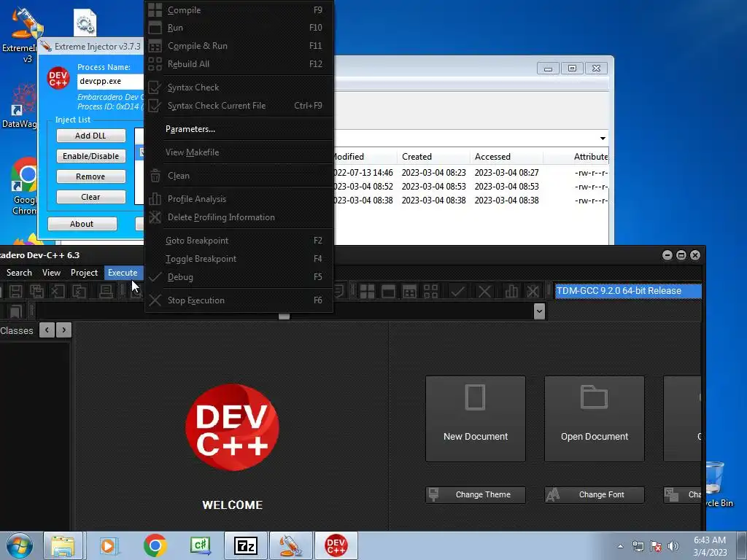This screenshot has height=560, width=747.
Task: Choose Profile Analysis menu entry
Action: coord(239,199)
